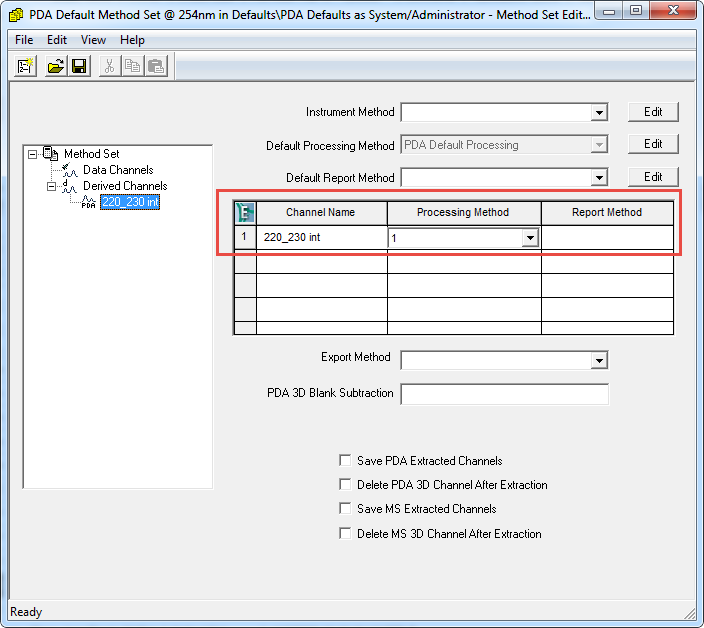The image size is (704, 628).
Task: Click the PDA 3D Blank Subtraction field
Action: pos(504,394)
